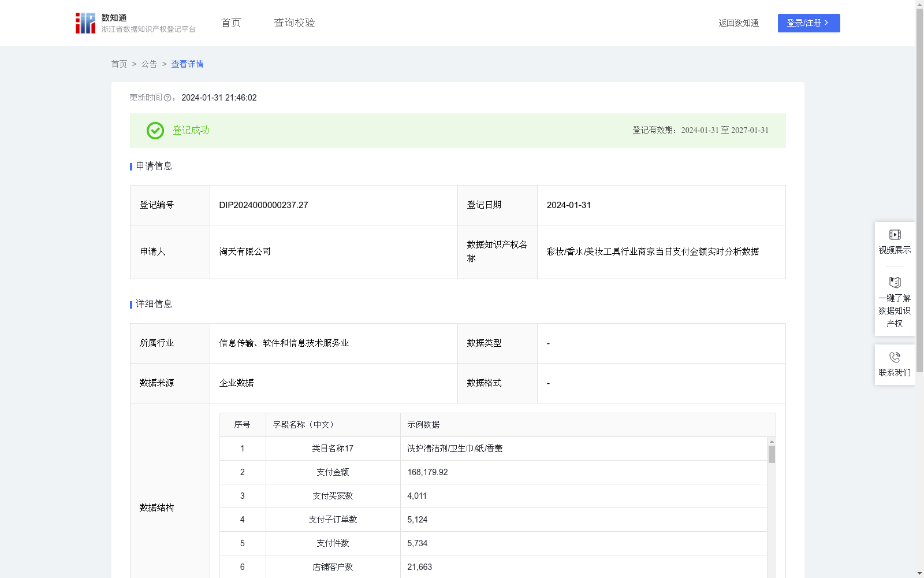Open the 公告 breadcrumb link

[149, 64]
